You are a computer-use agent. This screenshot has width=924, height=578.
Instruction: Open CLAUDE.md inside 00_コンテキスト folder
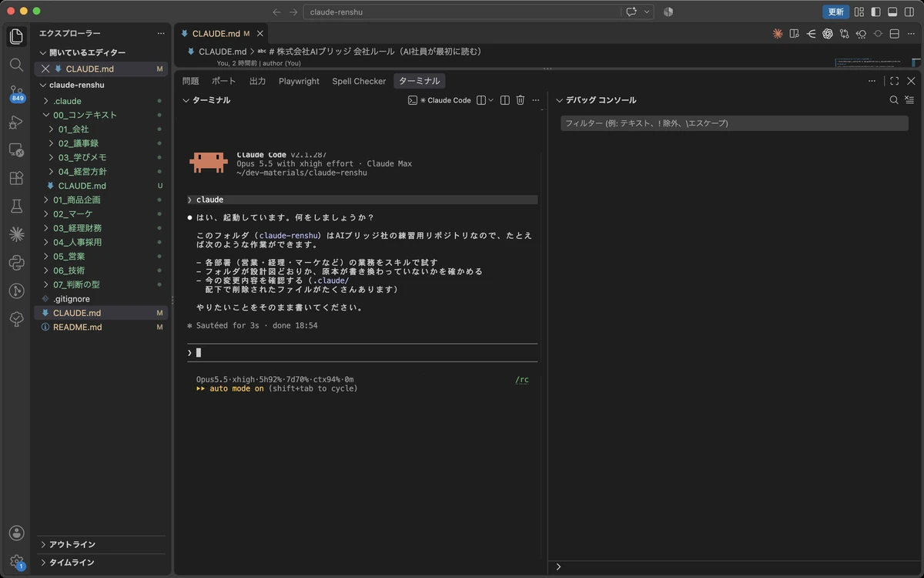[x=100, y=186]
